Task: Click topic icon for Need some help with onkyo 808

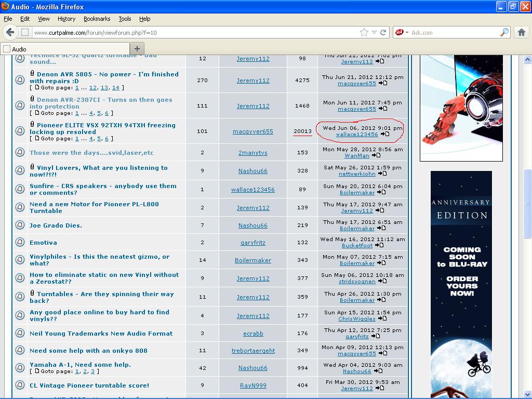Action: [20, 350]
